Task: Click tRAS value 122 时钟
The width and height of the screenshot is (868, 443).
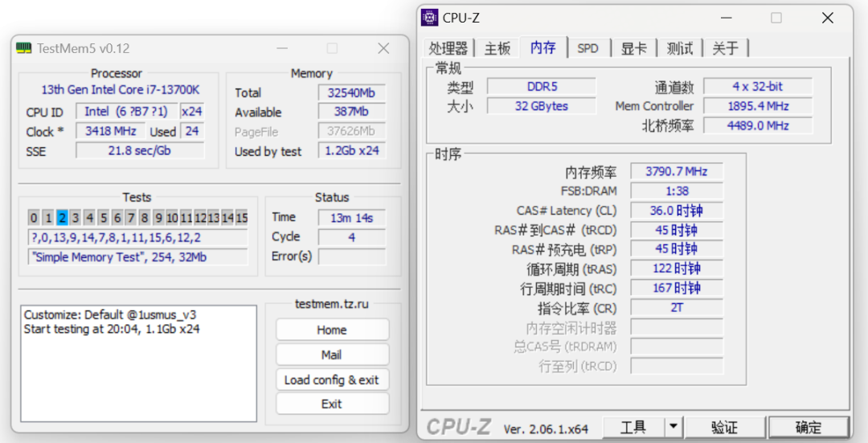Action: [x=677, y=269]
